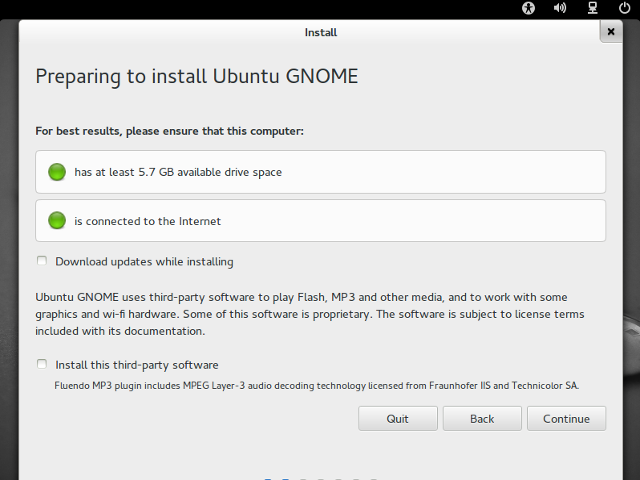Quit the installer
The width and height of the screenshot is (640, 480).
click(x=398, y=418)
